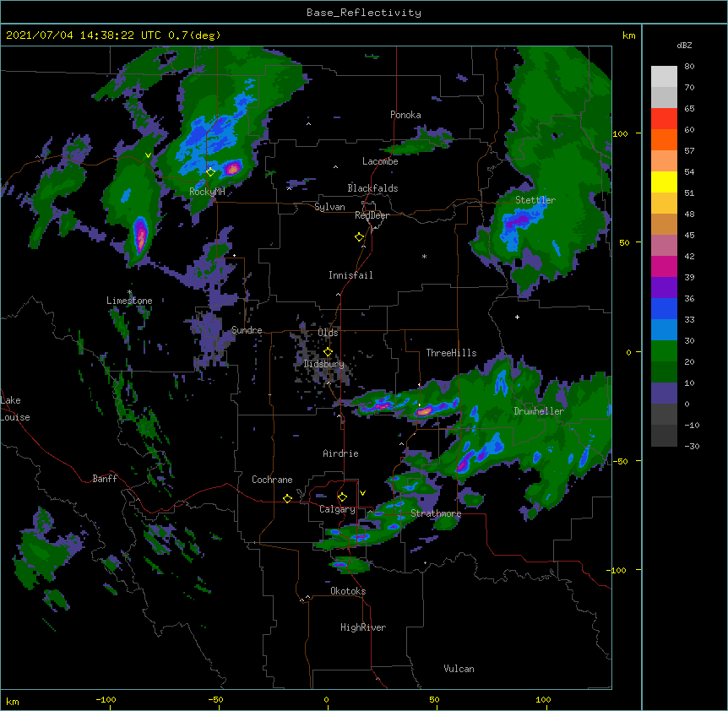Click the -30 value in dBZ legend
The height and width of the screenshot is (711, 728).
click(x=692, y=447)
